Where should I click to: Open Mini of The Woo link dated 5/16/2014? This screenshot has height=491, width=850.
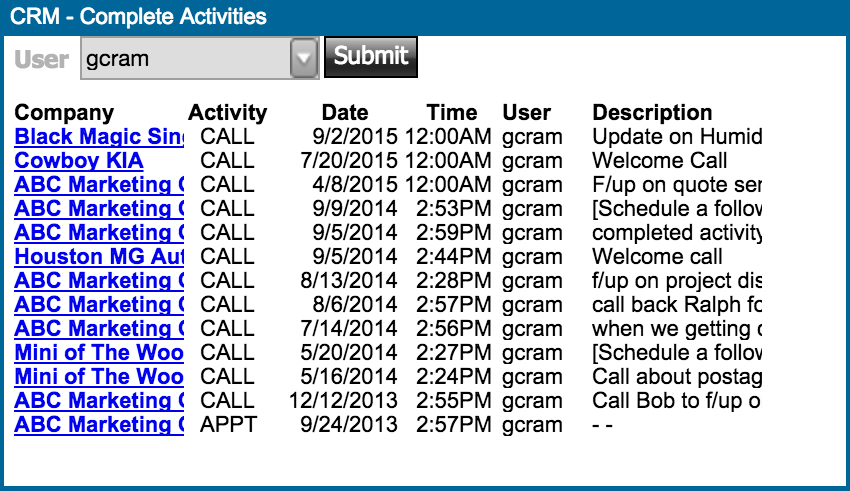(x=99, y=377)
